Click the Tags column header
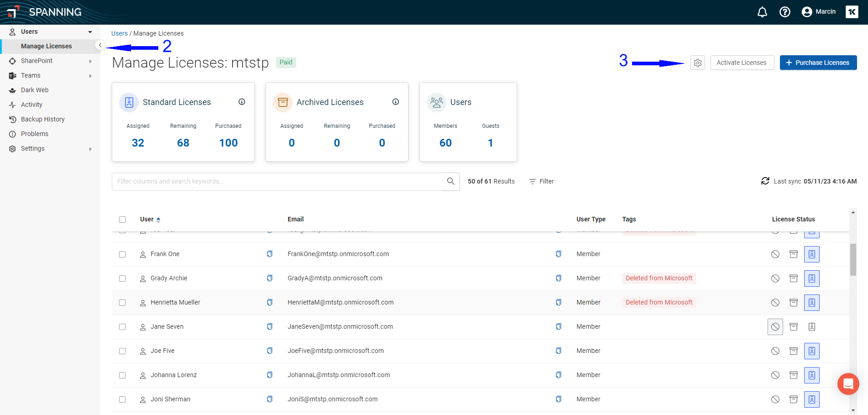 629,219
